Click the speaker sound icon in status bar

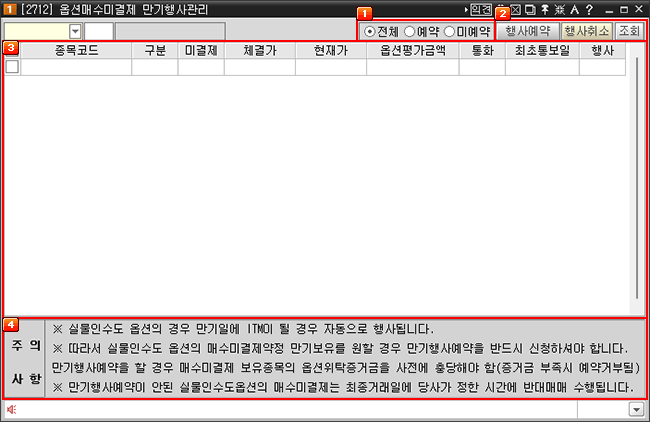coord(12,409)
